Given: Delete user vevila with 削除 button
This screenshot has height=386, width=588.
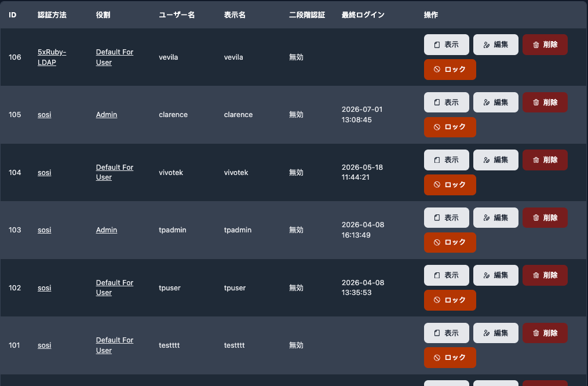Looking at the screenshot, I should [545, 45].
